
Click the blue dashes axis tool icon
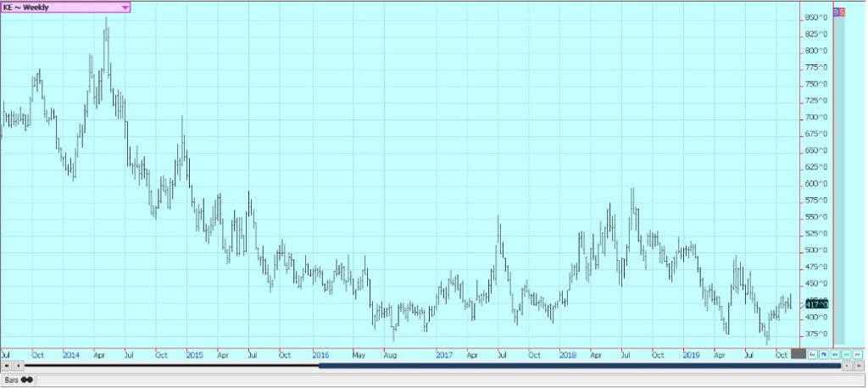coord(835,354)
